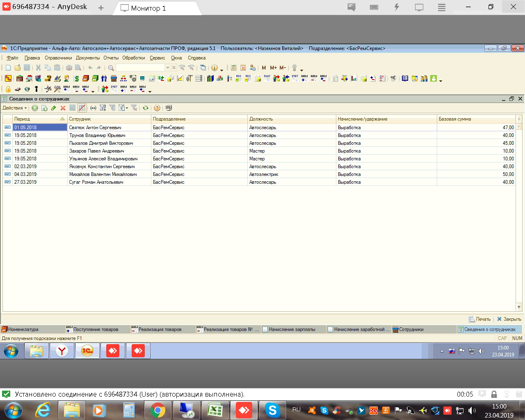This screenshot has width=525, height=420.
Task: Click the Закрыть button
Action: pyautogui.click(x=509, y=319)
